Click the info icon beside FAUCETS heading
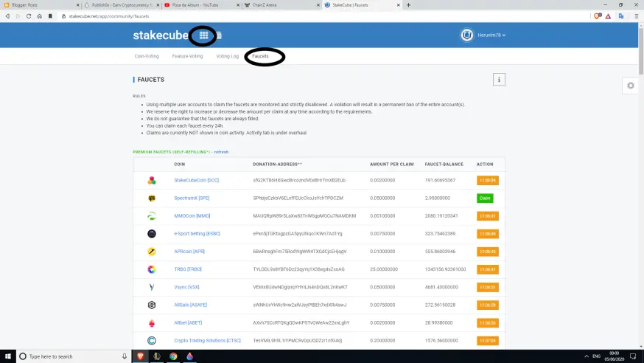Image resolution: width=644 pixels, height=363 pixels. click(x=499, y=80)
